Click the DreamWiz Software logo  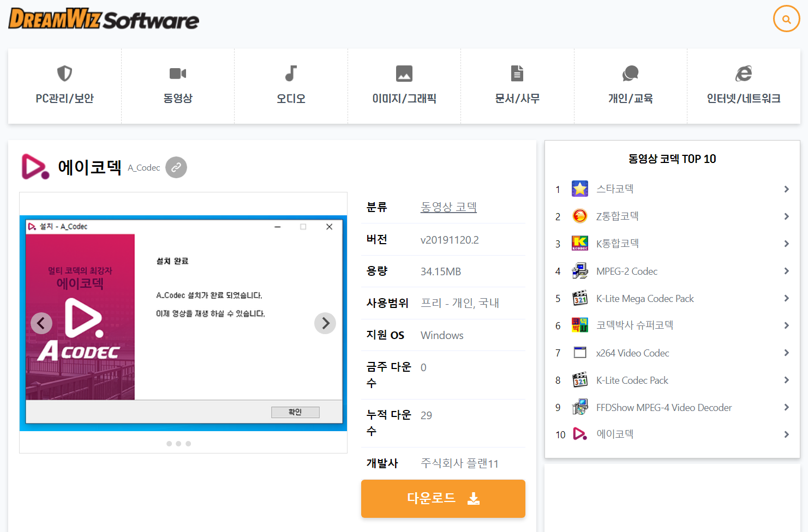click(x=104, y=19)
